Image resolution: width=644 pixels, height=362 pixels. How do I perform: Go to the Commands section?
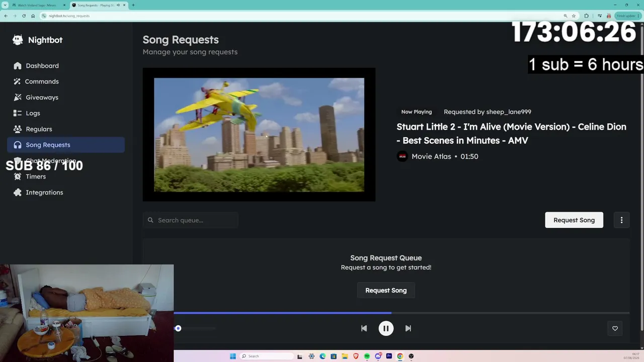coord(65,81)
